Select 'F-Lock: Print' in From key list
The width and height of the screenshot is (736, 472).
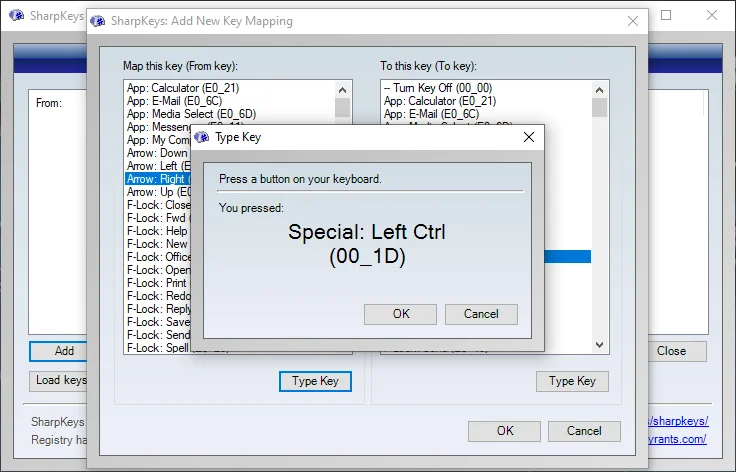[x=158, y=283]
